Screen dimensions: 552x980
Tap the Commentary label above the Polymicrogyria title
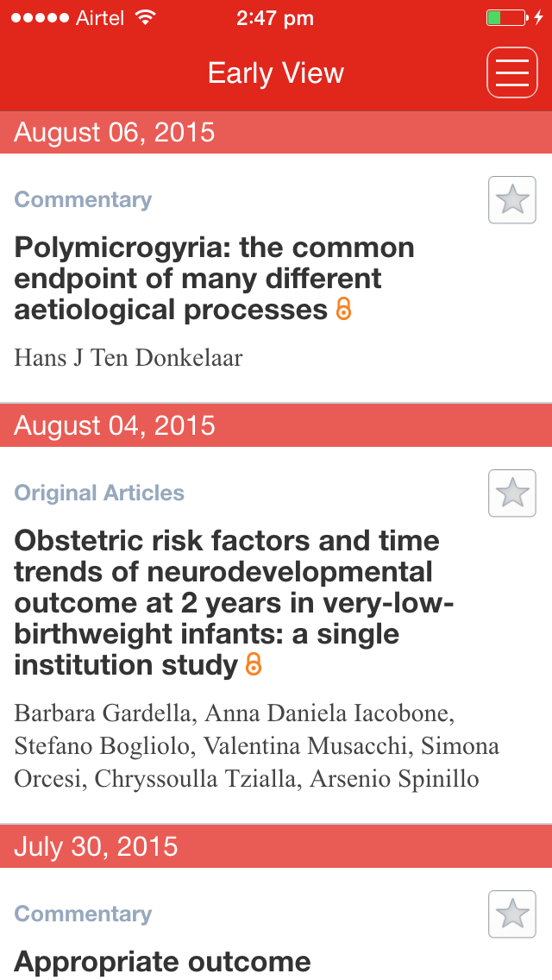83,199
